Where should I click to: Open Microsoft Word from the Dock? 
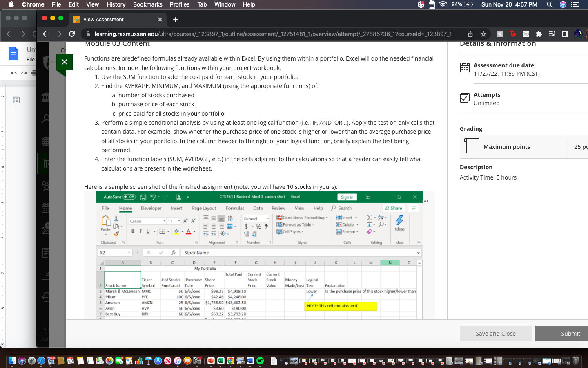coord(250,361)
